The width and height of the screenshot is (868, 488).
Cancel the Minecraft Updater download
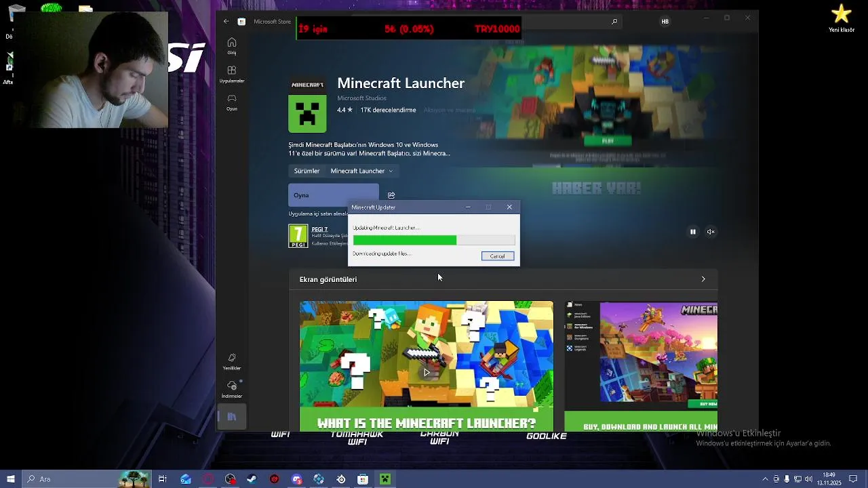point(498,256)
